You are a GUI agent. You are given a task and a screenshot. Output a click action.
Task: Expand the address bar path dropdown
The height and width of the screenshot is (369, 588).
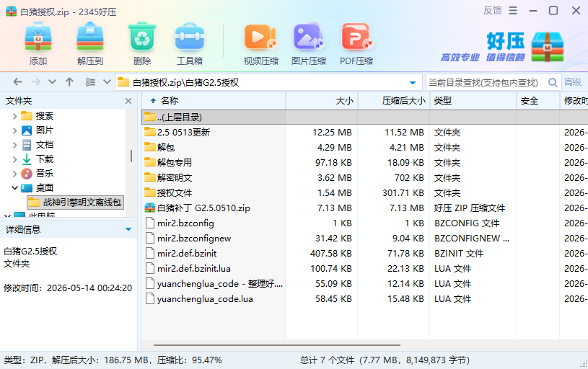(413, 82)
